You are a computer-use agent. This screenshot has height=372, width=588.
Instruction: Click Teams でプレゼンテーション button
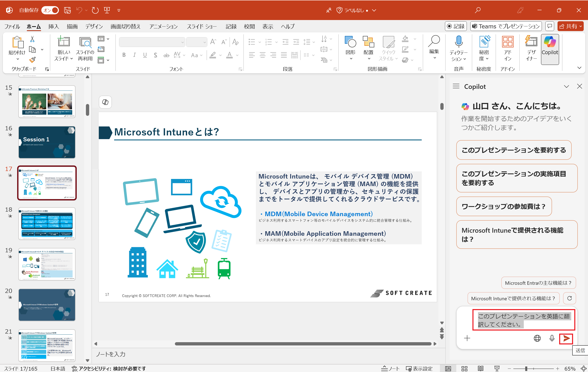click(506, 26)
